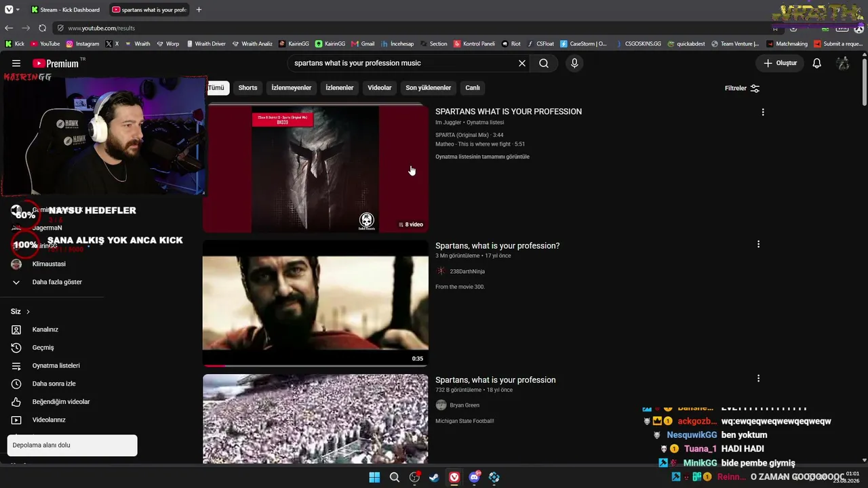The image size is (868, 488).
Task: Open more options for the 238DarthNinja video
Action: coord(758,244)
